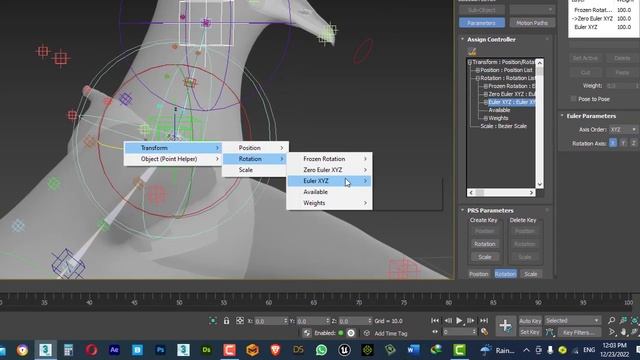Screen dimensions: 640x360
Task: Expand the Position List tree node
Action: [x=477, y=70]
